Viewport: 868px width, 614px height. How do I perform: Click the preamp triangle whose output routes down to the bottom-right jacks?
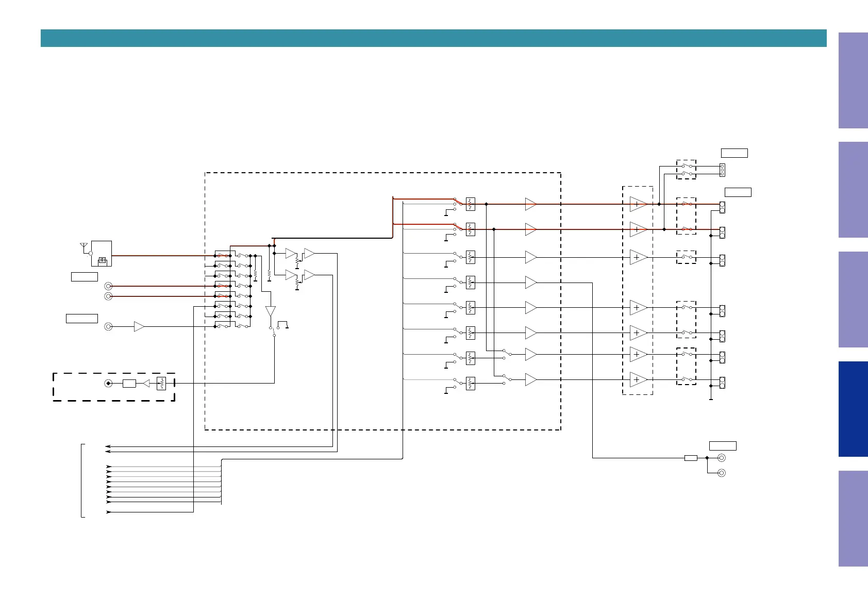point(531,283)
